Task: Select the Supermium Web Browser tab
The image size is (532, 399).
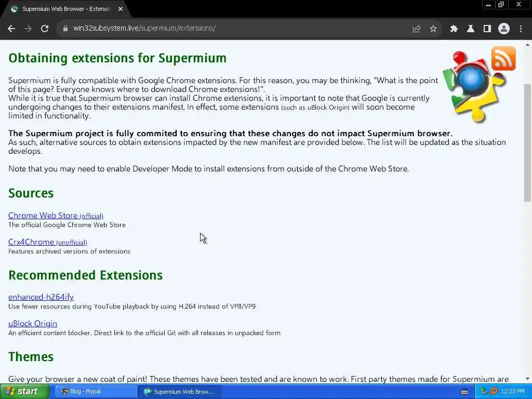Action: [x=66, y=9]
